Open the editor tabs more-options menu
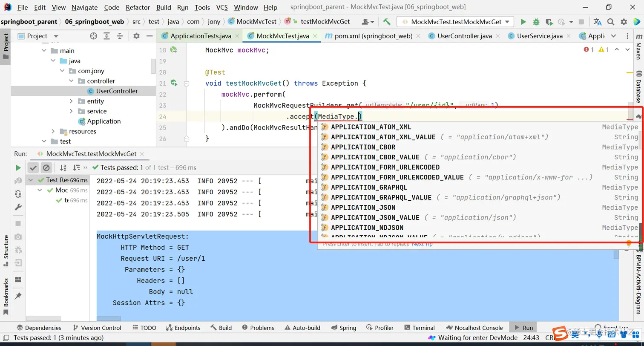The height and width of the screenshot is (346, 644). pyautogui.click(x=627, y=36)
